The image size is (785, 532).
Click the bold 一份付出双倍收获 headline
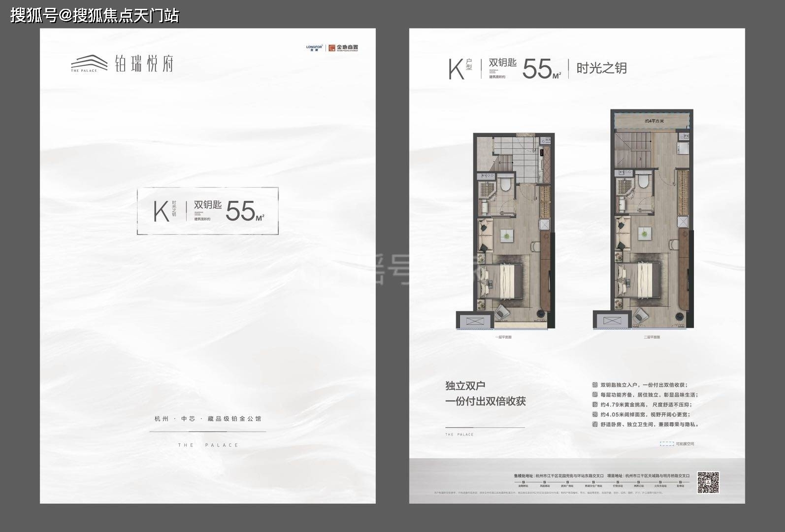tap(486, 401)
